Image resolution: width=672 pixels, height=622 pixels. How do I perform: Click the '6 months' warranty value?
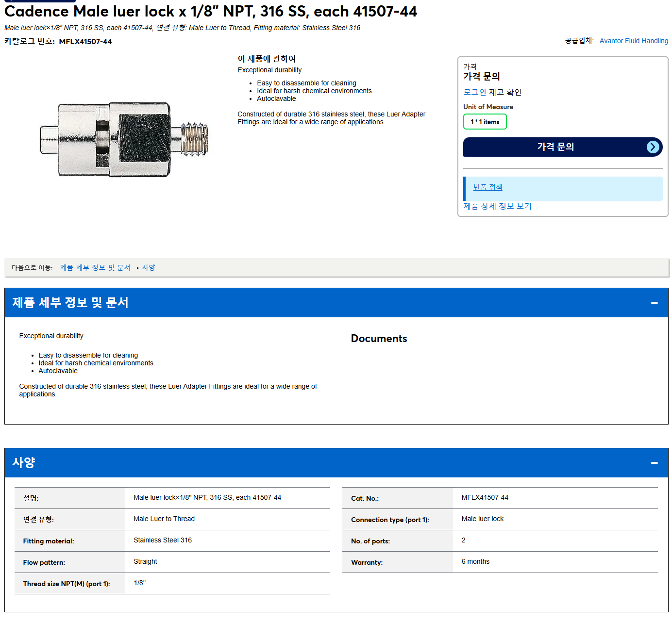click(475, 561)
